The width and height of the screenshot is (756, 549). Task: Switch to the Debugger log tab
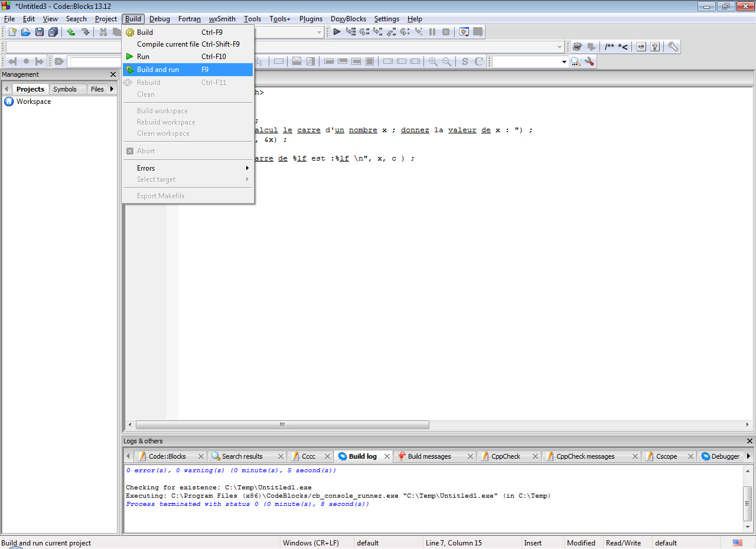coord(725,456)
